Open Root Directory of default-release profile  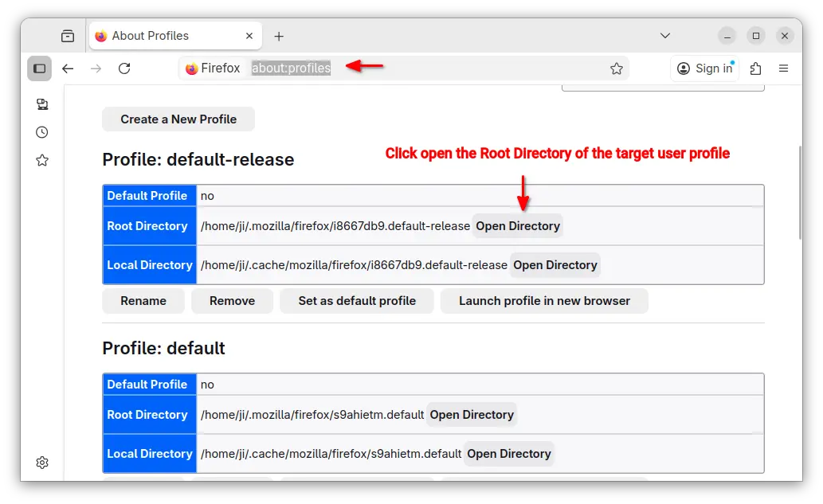click(518, 226)
